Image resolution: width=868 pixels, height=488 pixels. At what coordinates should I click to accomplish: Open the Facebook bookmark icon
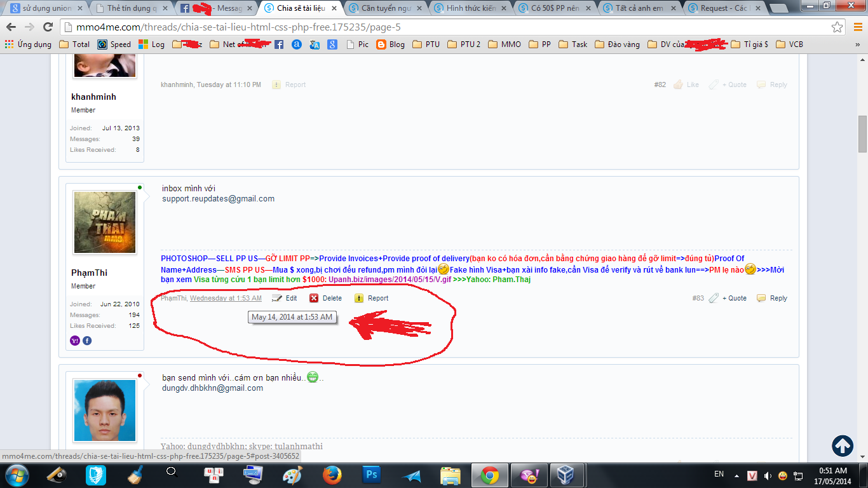279,44
